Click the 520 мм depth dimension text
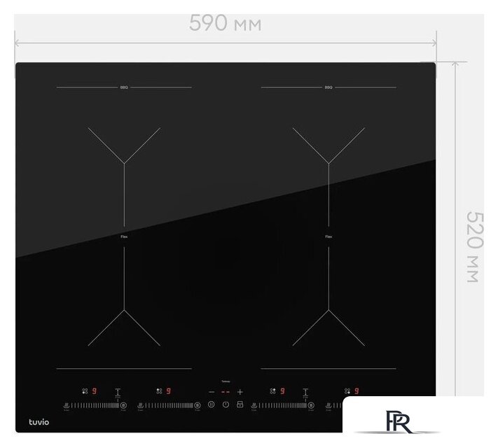Image resolution: width=498 pixels, height=448 pixels. coord(474,247)
